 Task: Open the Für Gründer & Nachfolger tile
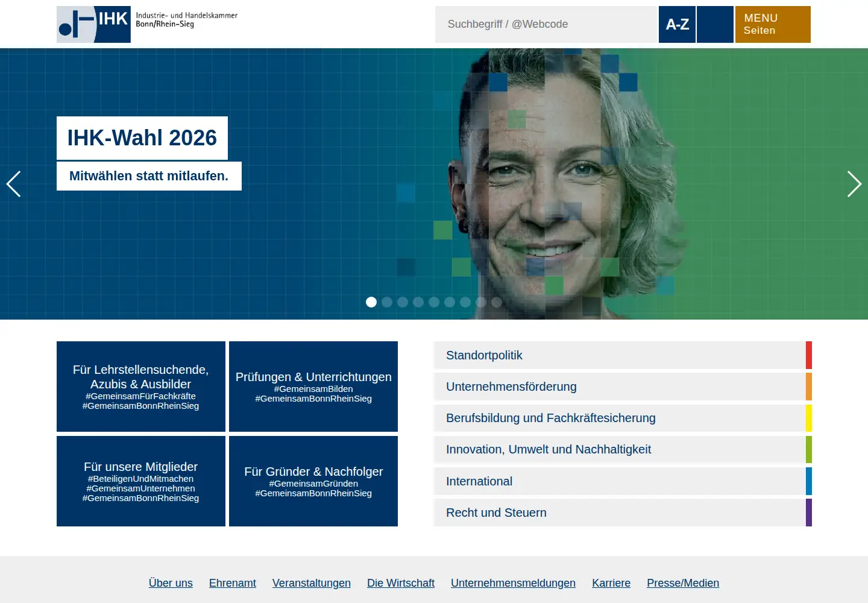point(313,481)
